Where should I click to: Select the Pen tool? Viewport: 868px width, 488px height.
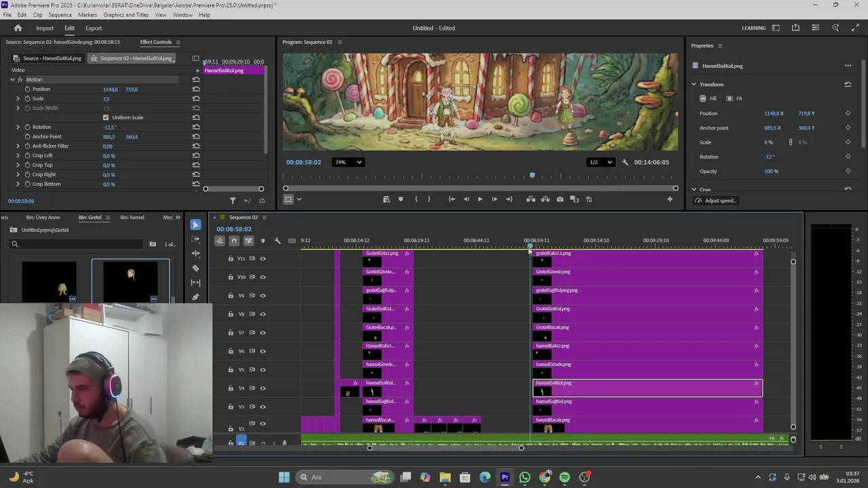pos(196,296)
